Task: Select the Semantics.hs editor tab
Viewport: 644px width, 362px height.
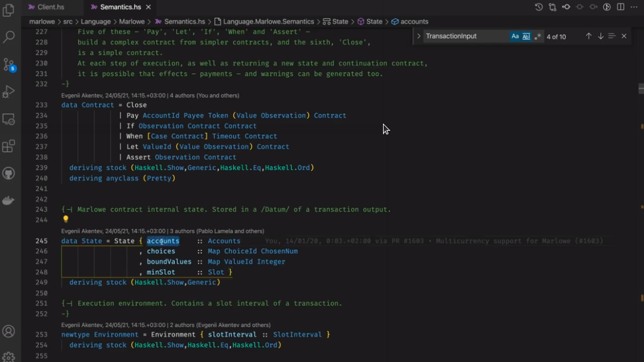Action: pos(120,7)
